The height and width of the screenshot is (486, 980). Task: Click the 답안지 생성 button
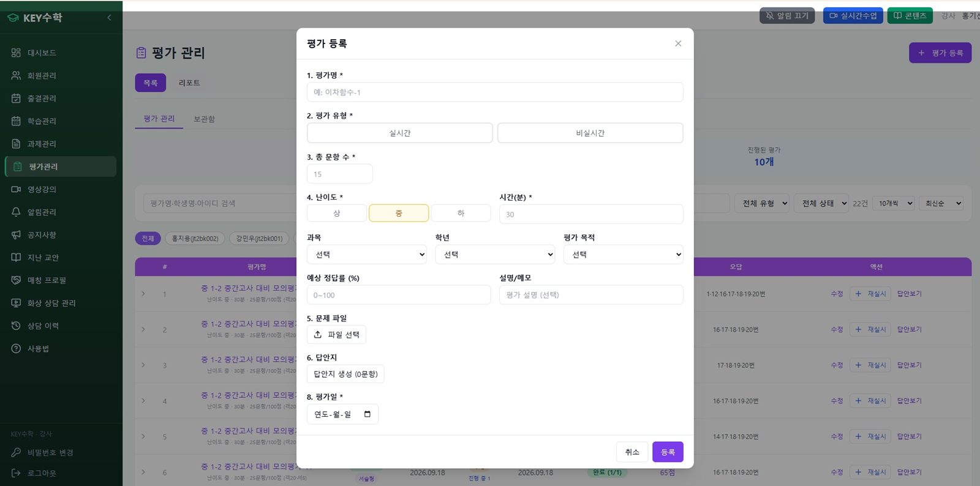coord(345,374)
